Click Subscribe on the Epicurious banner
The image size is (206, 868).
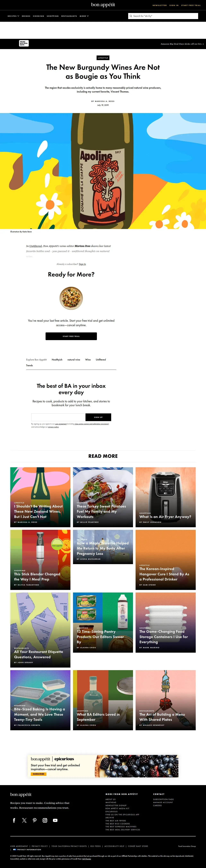[x=39, y=774]
